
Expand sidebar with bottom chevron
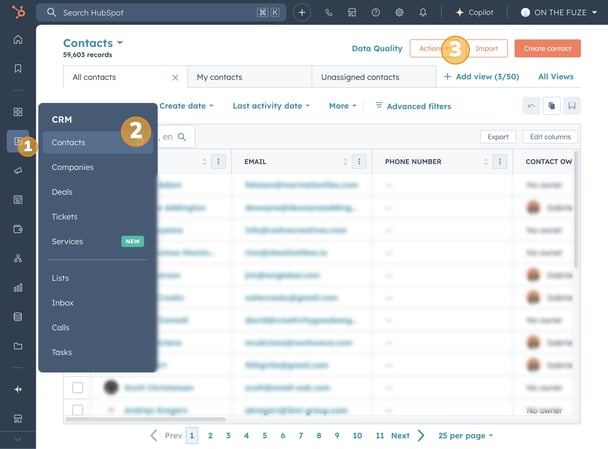click(x=18, y=439)
